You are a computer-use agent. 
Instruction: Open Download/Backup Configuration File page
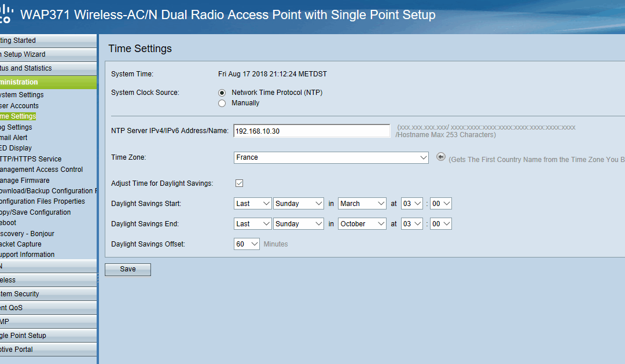(x=48, y=191)
